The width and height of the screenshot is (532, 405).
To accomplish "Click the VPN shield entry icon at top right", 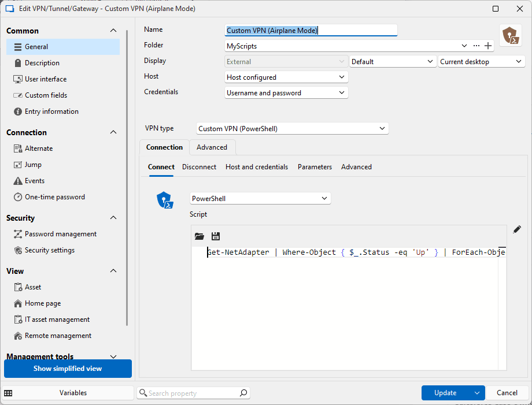I will [509, 36].
